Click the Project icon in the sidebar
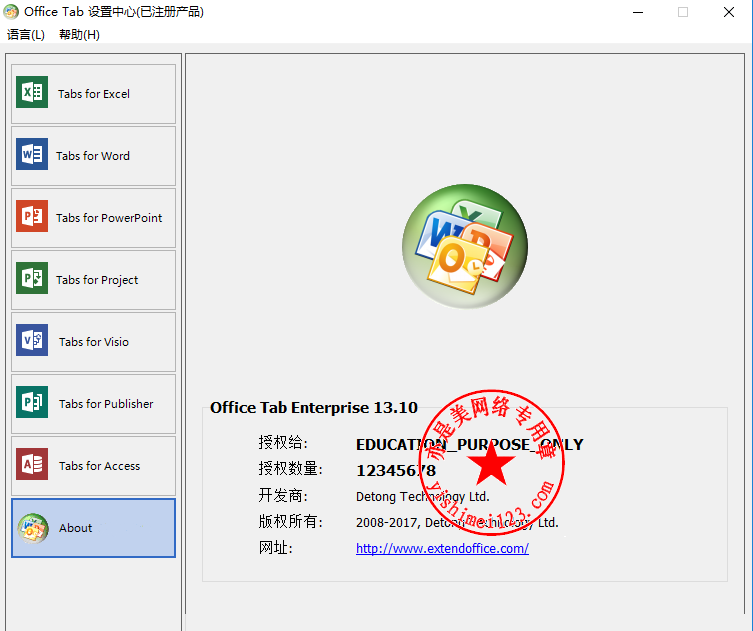 pyautogui.click(x=32, y=278)
